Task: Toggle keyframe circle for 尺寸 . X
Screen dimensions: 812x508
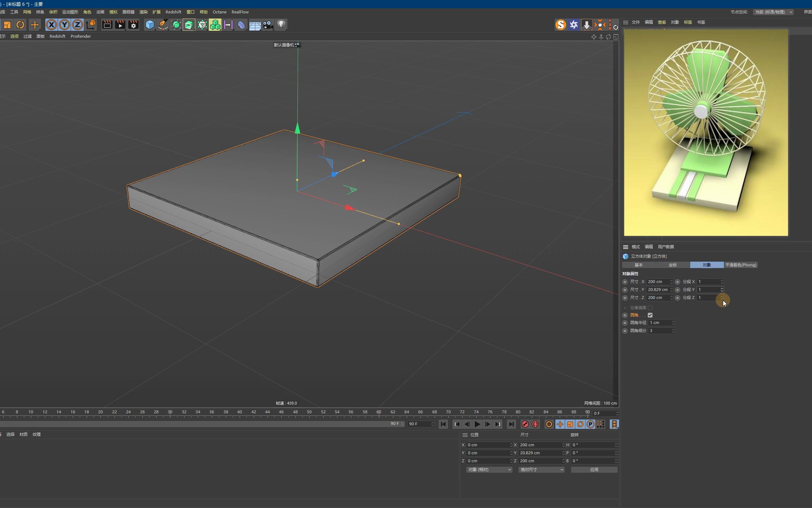Action: pos(625,282)
